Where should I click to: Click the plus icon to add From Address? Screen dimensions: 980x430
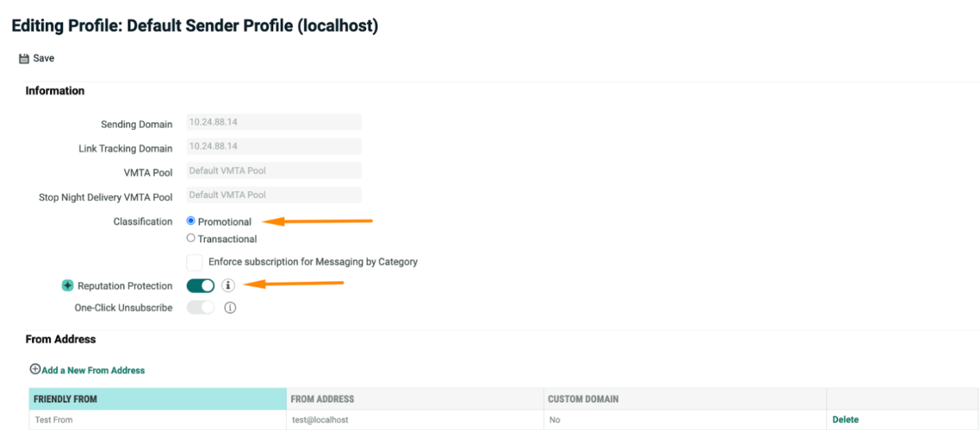35,369
